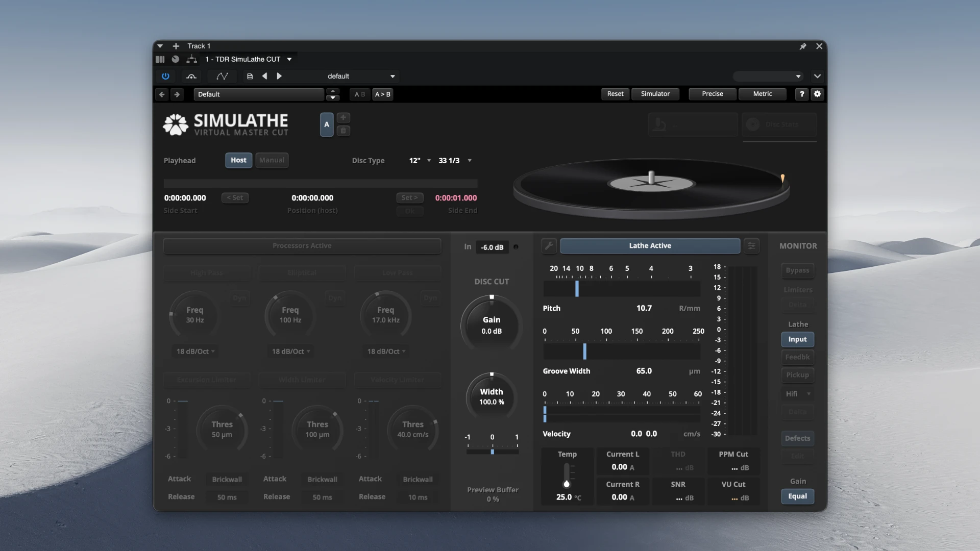Viewport: 980px width, 551px height.
Task: Click the Precise button
Action: [713, 94]
